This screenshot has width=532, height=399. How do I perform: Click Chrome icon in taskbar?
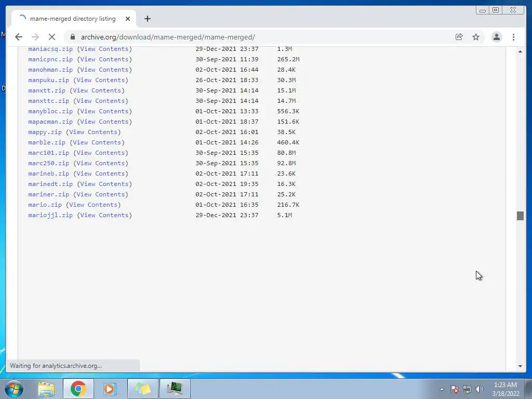point(78,389)
